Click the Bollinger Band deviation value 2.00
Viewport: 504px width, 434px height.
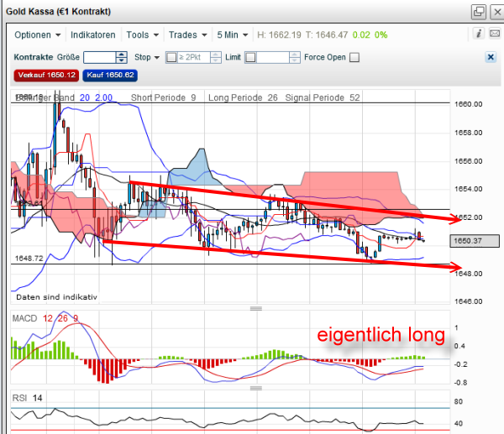coord(103,97)
